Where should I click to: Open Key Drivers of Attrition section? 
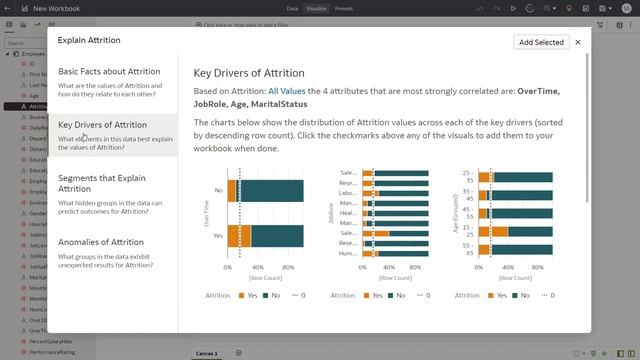[x=113, y=135]
